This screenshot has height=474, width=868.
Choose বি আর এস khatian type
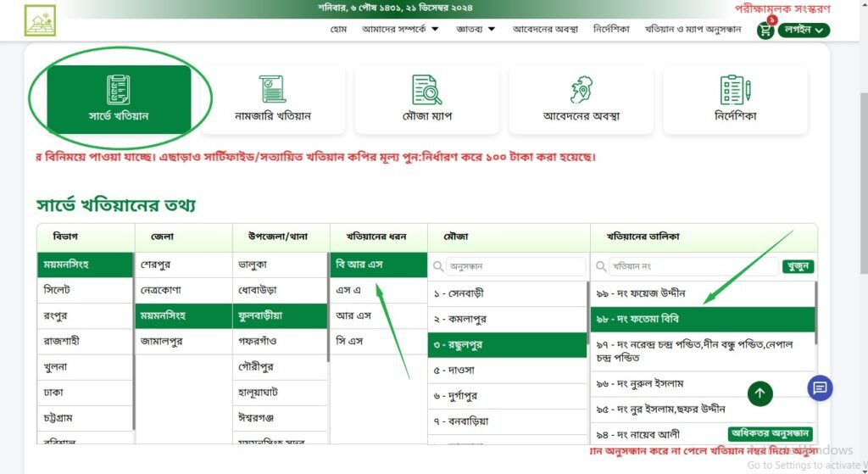tap(379, 265)
